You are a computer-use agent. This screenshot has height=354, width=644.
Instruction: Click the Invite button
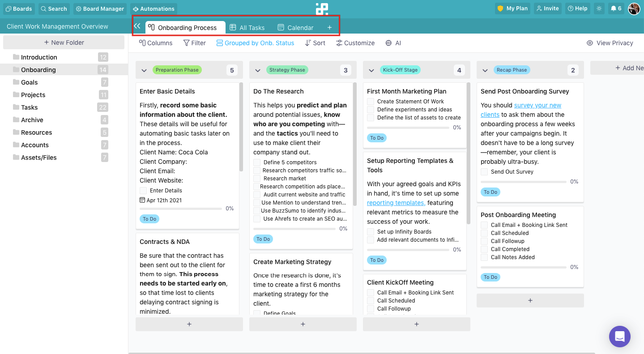click(548, 9)
